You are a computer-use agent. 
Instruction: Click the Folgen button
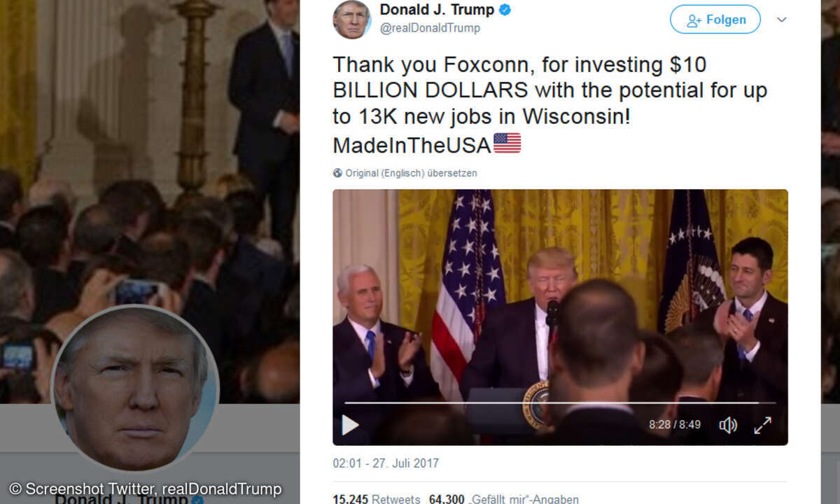coord(715,20)
